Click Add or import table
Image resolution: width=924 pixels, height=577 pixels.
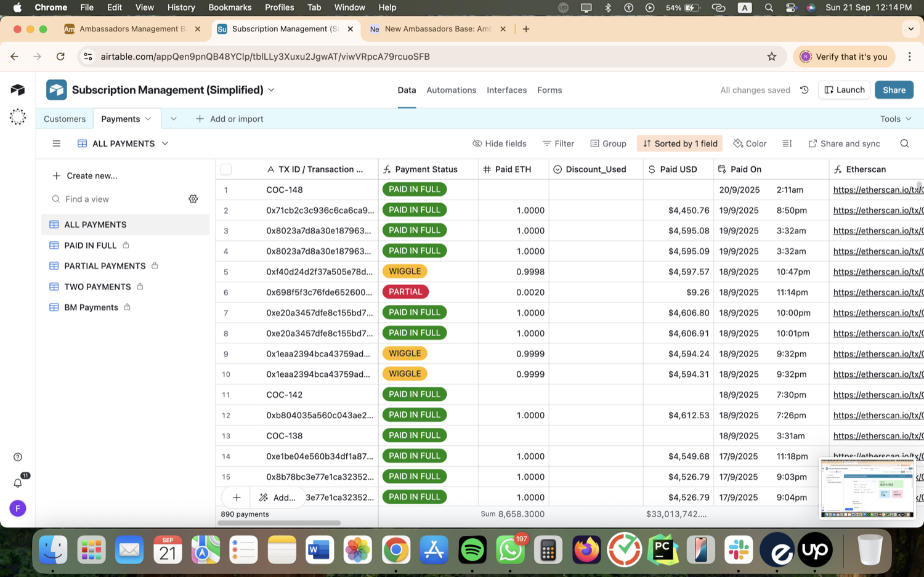coord(230,119)
